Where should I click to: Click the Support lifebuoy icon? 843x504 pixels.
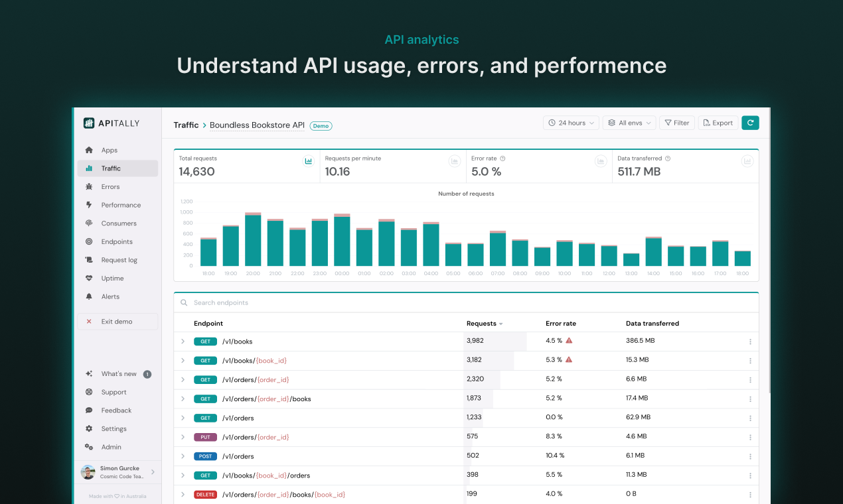pos(89,392)
